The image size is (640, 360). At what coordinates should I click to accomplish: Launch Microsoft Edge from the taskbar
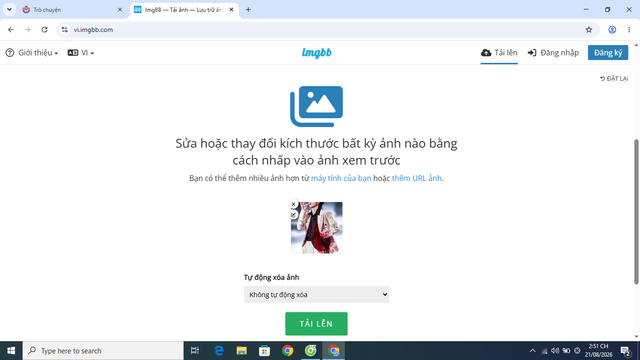(219, 351)
